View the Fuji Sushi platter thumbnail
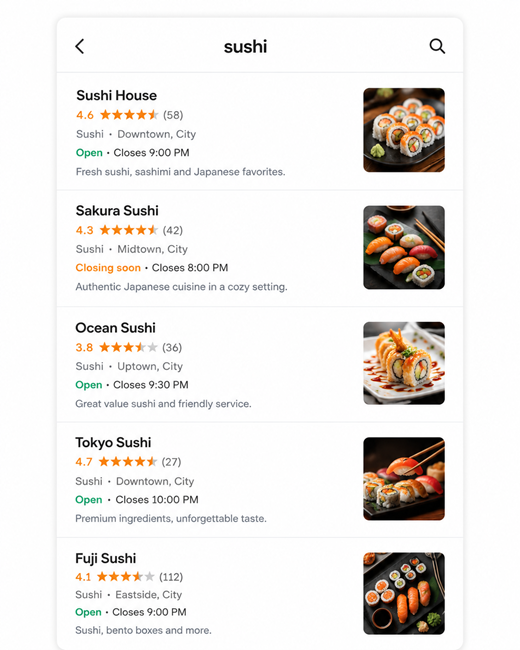The height and width of the screenshot is (650, 520). 404,593
